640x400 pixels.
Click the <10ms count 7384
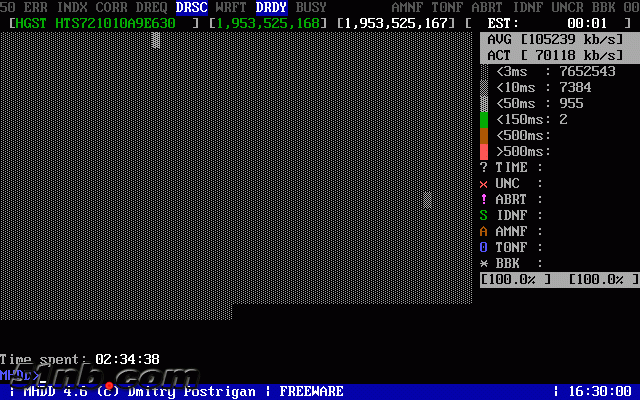click(575, 87)
